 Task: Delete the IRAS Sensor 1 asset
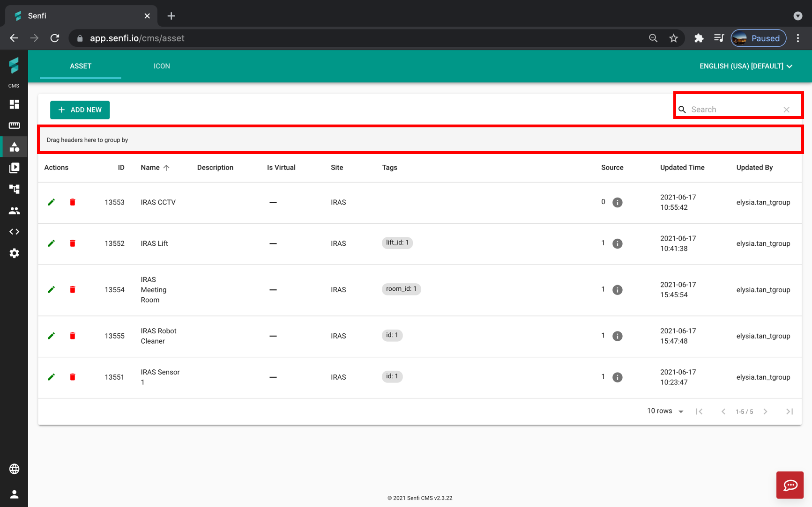pyautogui.click(x=73, y=377)
